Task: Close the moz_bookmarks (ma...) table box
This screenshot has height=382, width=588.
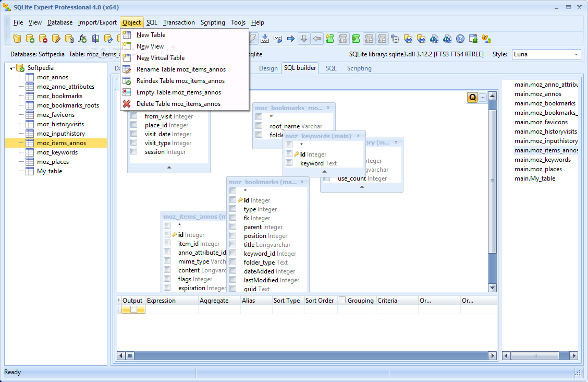Action: click(302, 182)
